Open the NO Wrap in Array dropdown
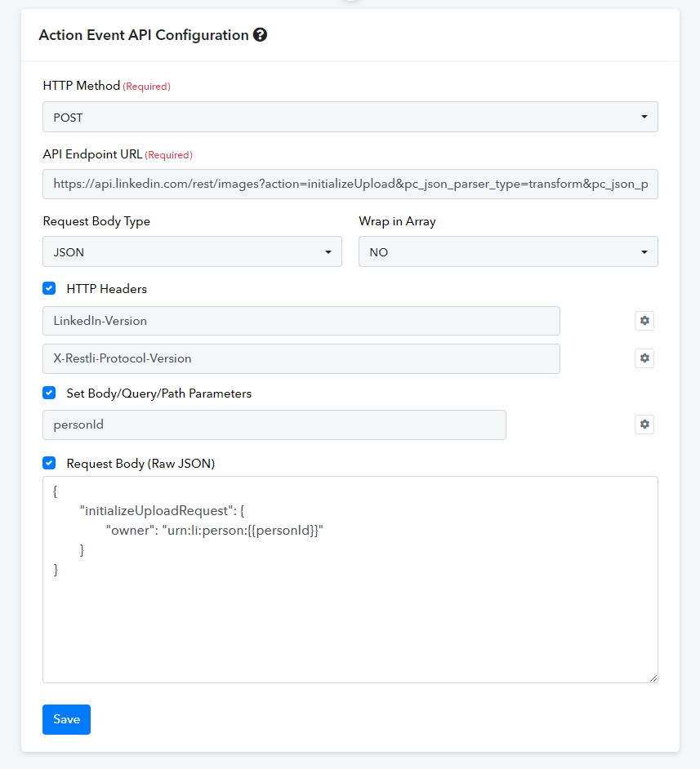Screen dimensions: 700x769 coord(508,251)
